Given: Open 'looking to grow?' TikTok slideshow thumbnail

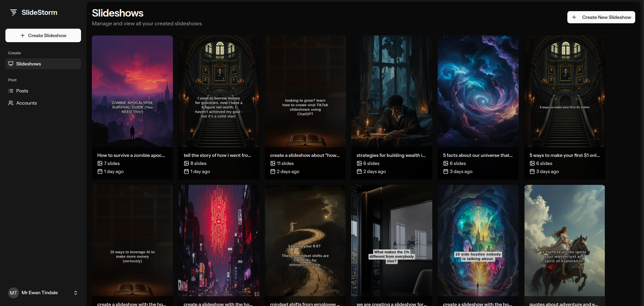Looking at the screenshot, I should (x=305, y=91).
